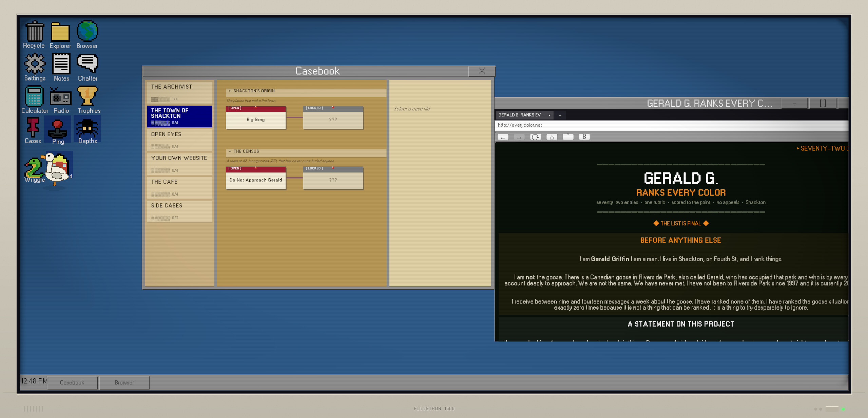Select The Cafe category

(x=180, y=187)
